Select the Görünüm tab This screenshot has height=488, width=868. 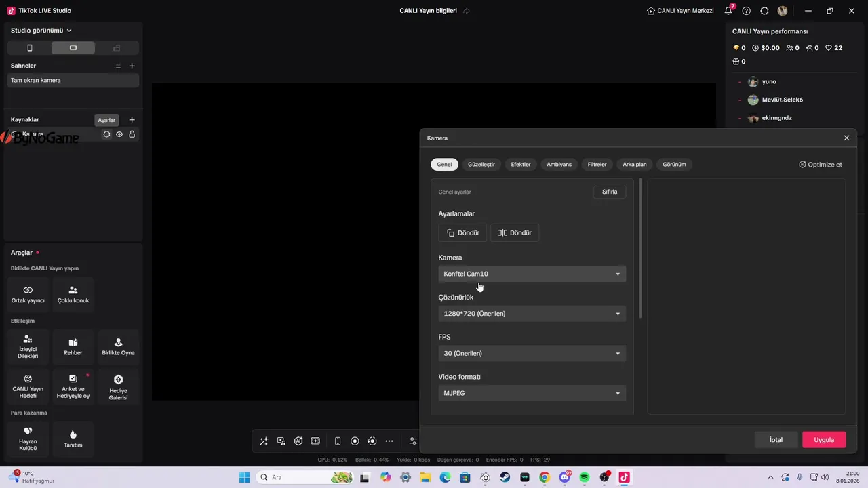pyautogui.click(x=675, y=165)
